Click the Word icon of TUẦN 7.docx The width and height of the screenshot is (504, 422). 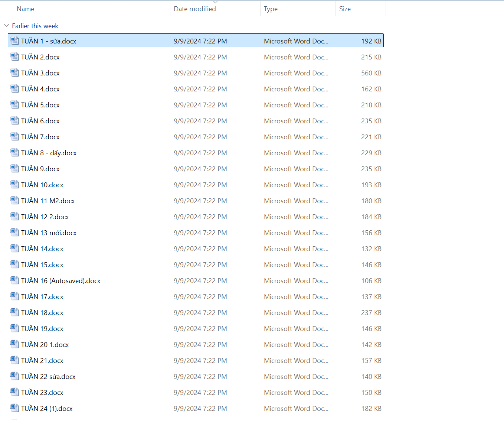(x=14, y=136)
